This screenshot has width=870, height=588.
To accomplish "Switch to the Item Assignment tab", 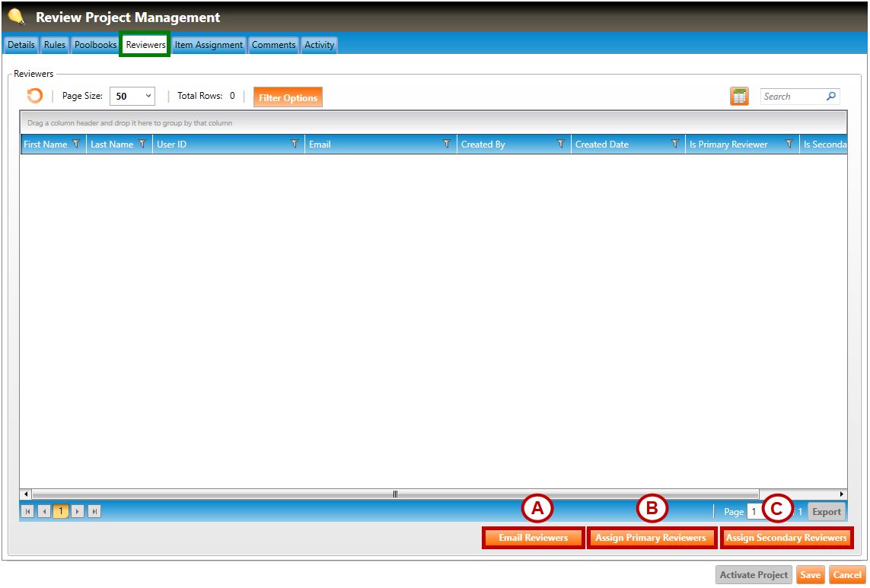I will pyautogui.click(x=209, y=45).
